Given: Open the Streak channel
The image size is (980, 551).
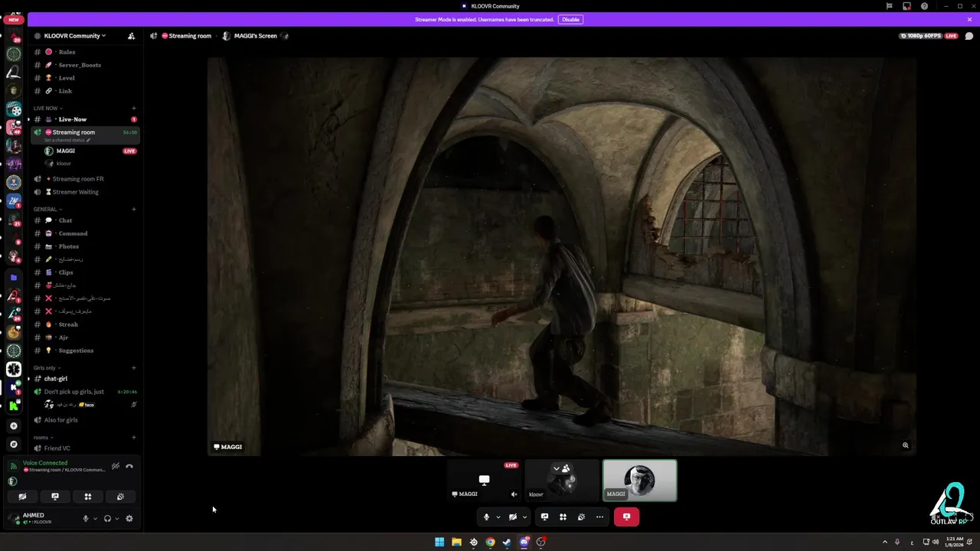Looking at the screenshot, I should tap(85, 324).
